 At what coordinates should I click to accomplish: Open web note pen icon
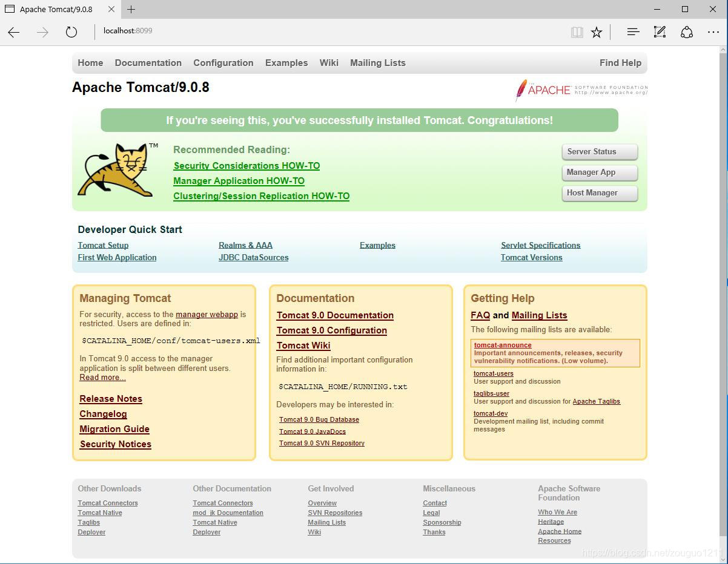(660, 32)
